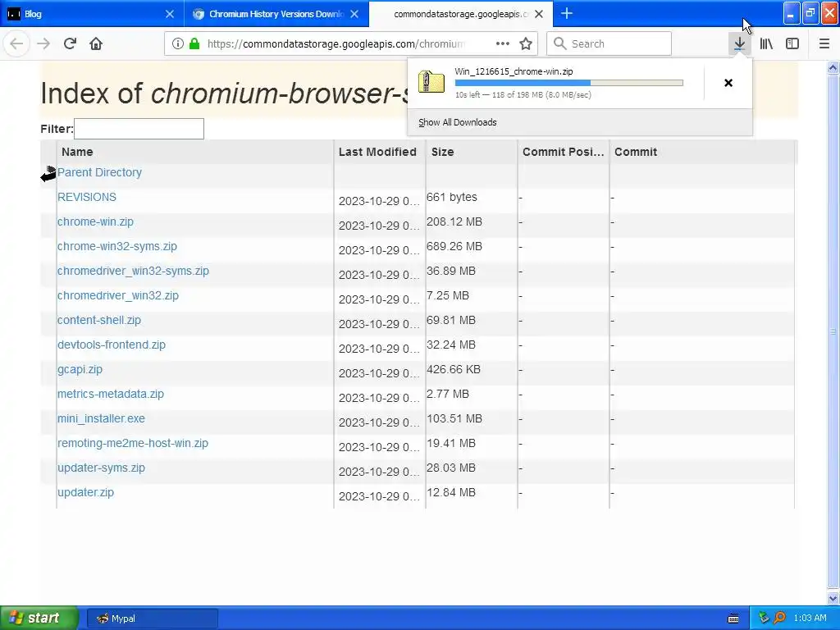Image resolution: width=840 pixels, height=630 pixels.
Task: Click the 661 bytes size cell
Action: coord(452,197)
